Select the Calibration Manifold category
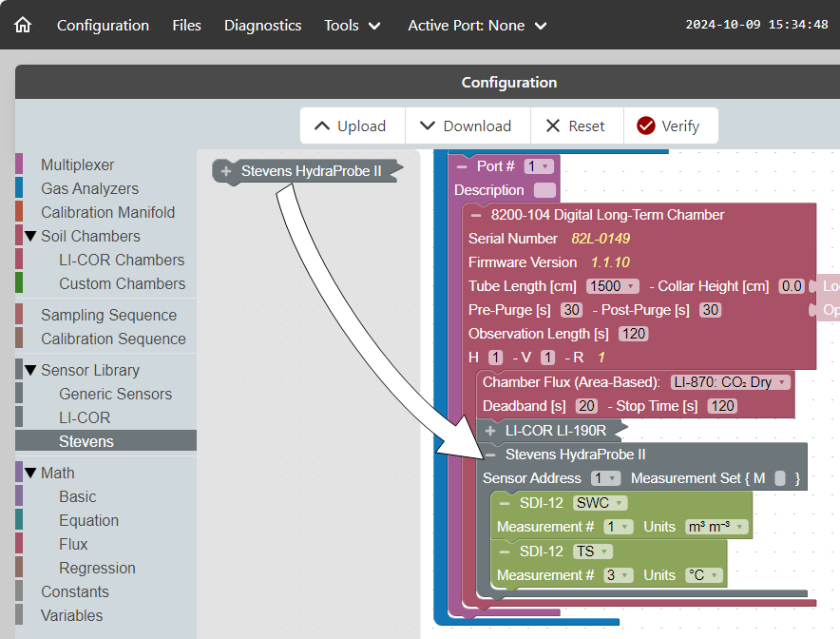The height and width of the screenshot is (639, 840). [106, 212]
